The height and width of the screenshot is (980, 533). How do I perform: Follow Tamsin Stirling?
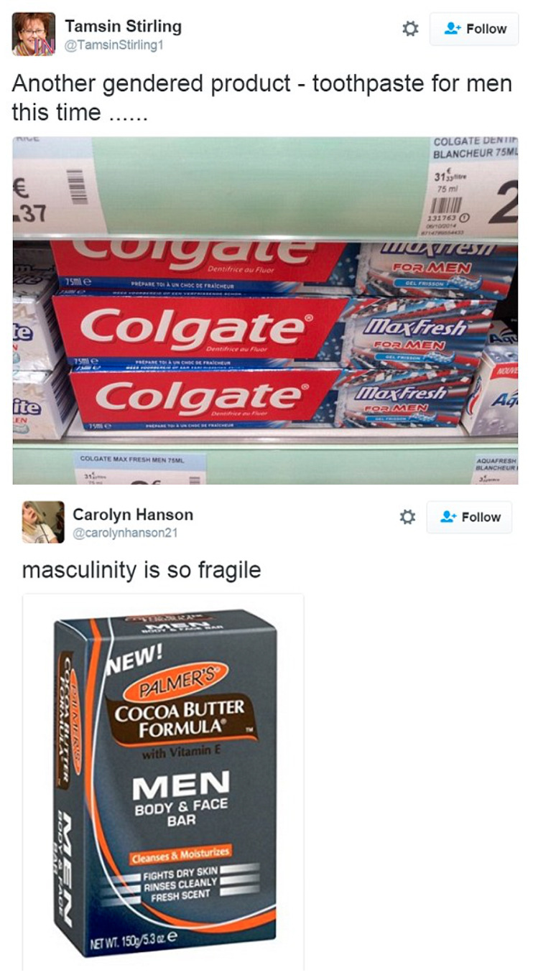pos(473,29)
